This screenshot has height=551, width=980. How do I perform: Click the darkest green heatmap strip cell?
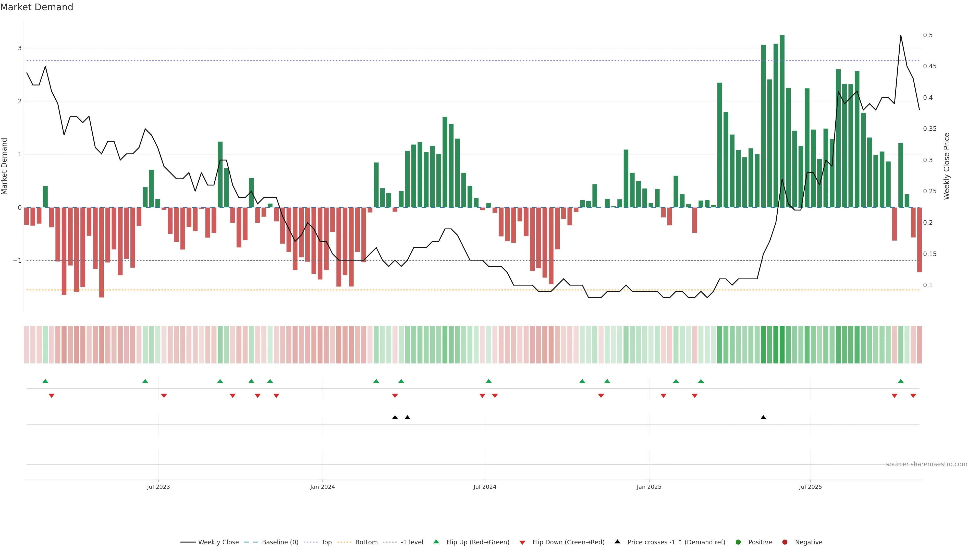point(782,345)
